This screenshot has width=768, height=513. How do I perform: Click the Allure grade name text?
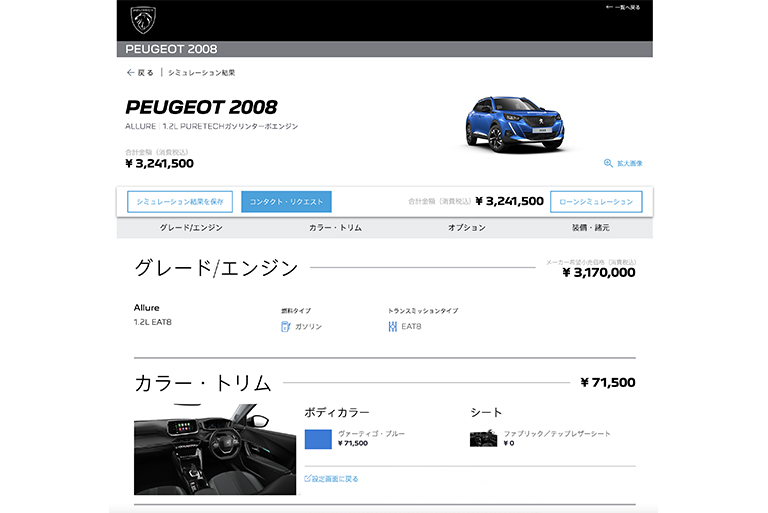coord(146,308)
